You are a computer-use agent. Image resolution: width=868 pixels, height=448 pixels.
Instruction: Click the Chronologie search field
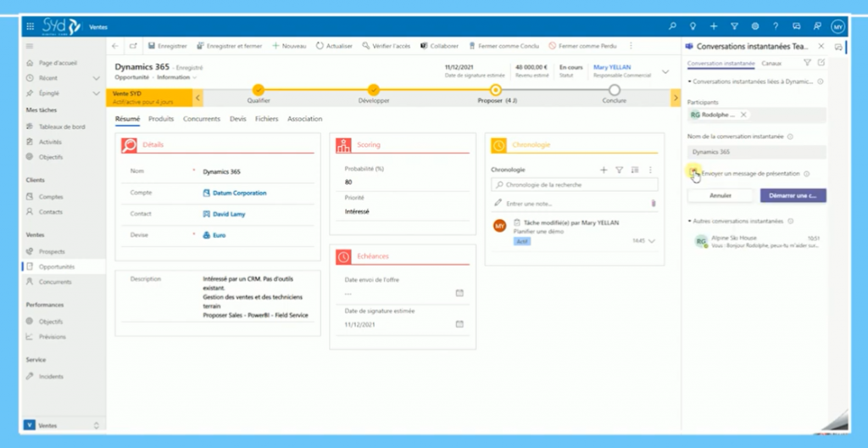click(x=575, y=185)
